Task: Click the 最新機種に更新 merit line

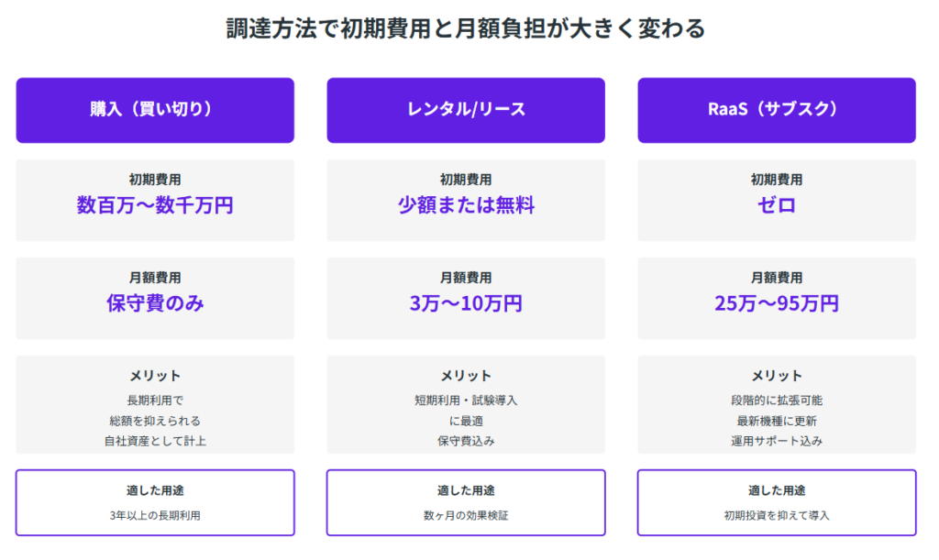Action: point(777,421)
